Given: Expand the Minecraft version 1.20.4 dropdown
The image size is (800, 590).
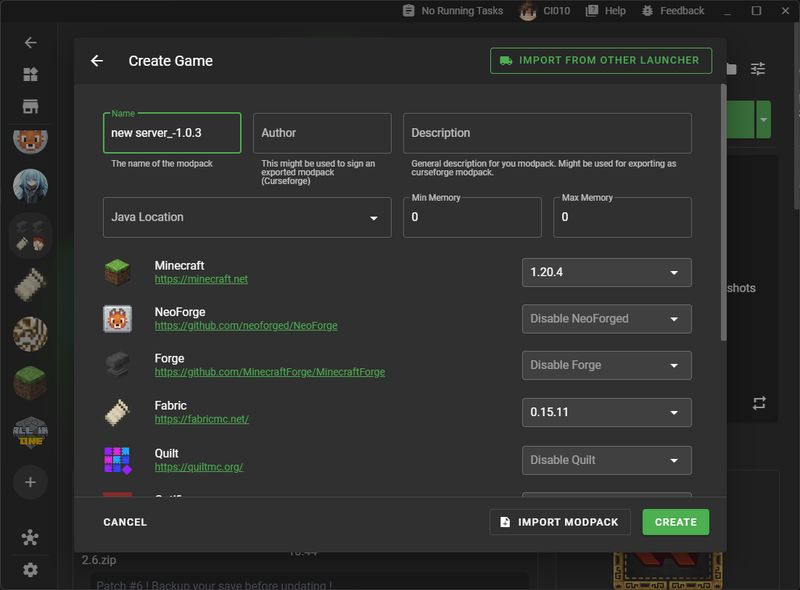Looking at the screenshot, I should [x=606, y=272].
